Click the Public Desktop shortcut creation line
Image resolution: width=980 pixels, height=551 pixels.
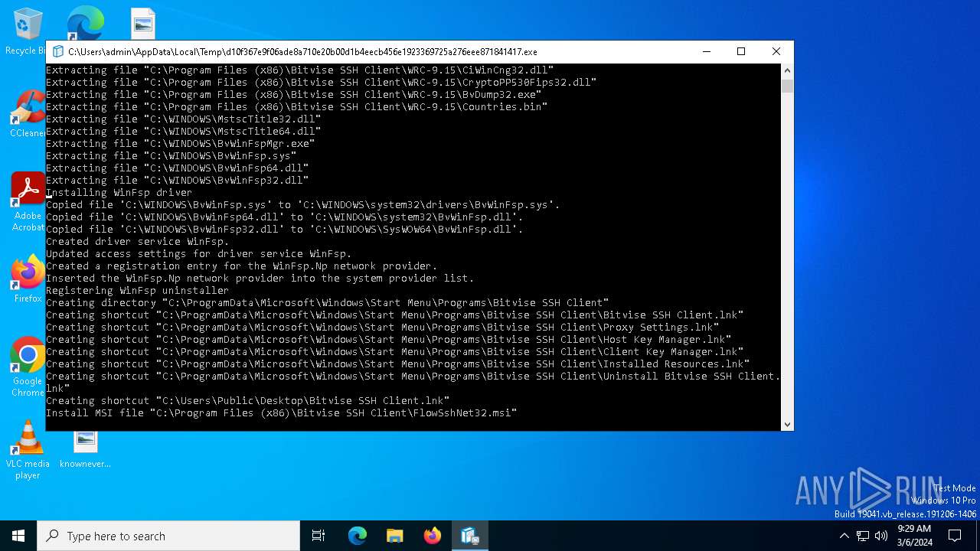pyautogui.click(x=247, y=400)
